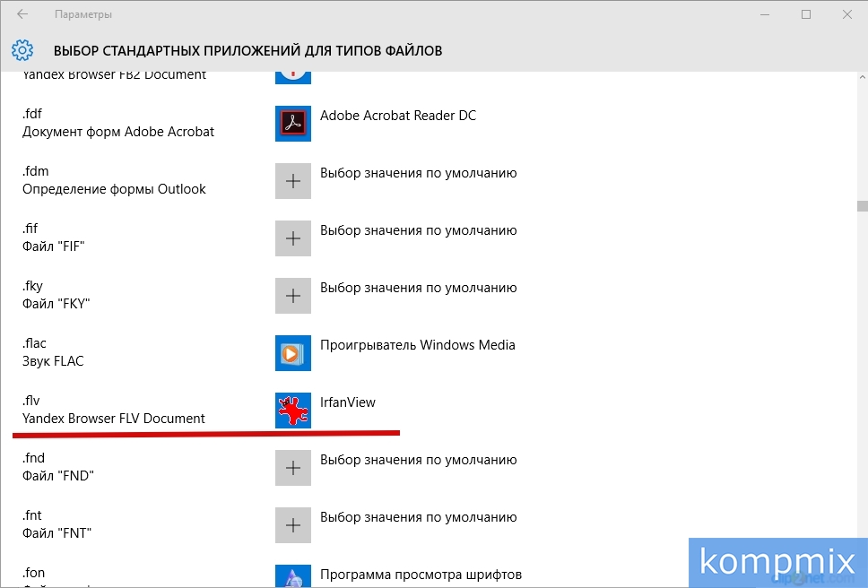Select default app label for the .fnd extension
Screen dimensions: 868x588
coord(419,460)
